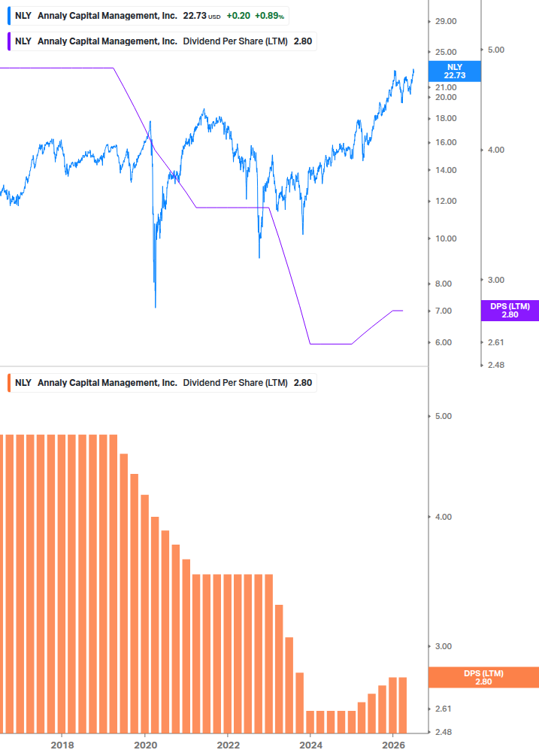Click the NLY price legend in top chart
Screen dimensions: 539x756
point(148,16)
